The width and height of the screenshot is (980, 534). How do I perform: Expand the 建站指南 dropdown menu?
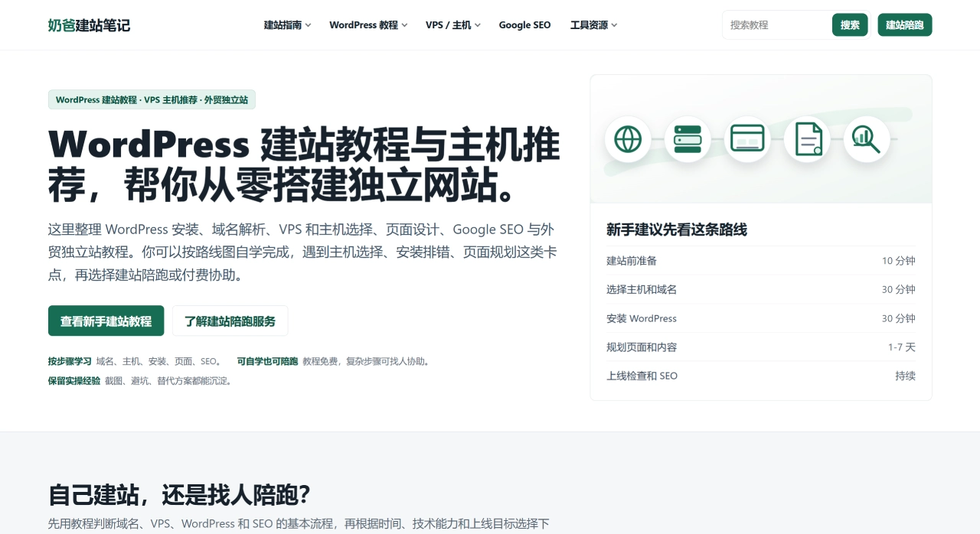288,25
